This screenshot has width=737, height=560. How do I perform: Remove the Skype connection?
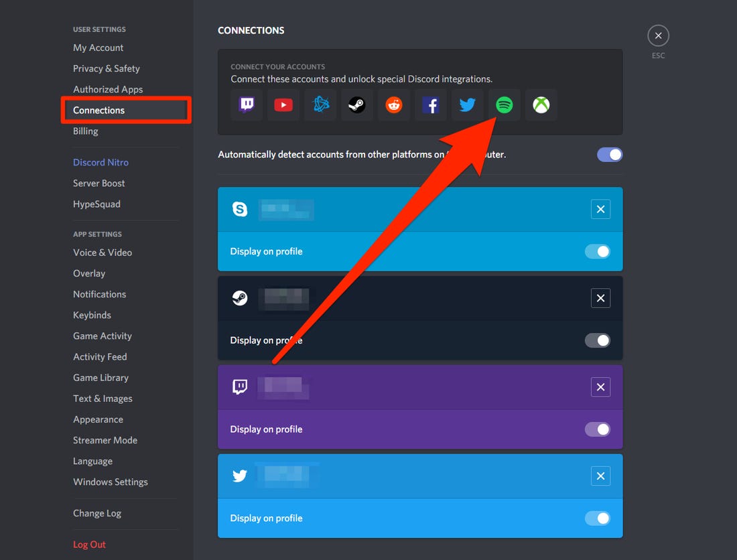600,209
